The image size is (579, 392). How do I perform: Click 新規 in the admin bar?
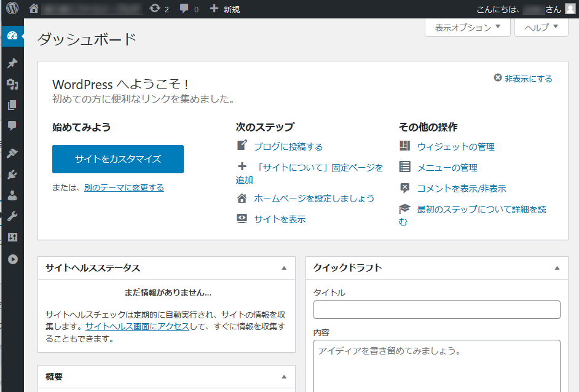[x=225, y=9]
